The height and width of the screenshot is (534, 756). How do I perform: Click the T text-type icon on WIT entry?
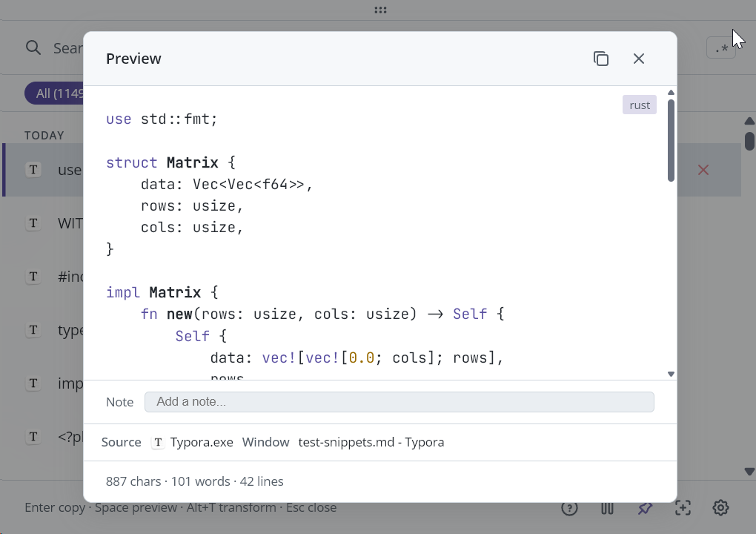pos(33,222)
